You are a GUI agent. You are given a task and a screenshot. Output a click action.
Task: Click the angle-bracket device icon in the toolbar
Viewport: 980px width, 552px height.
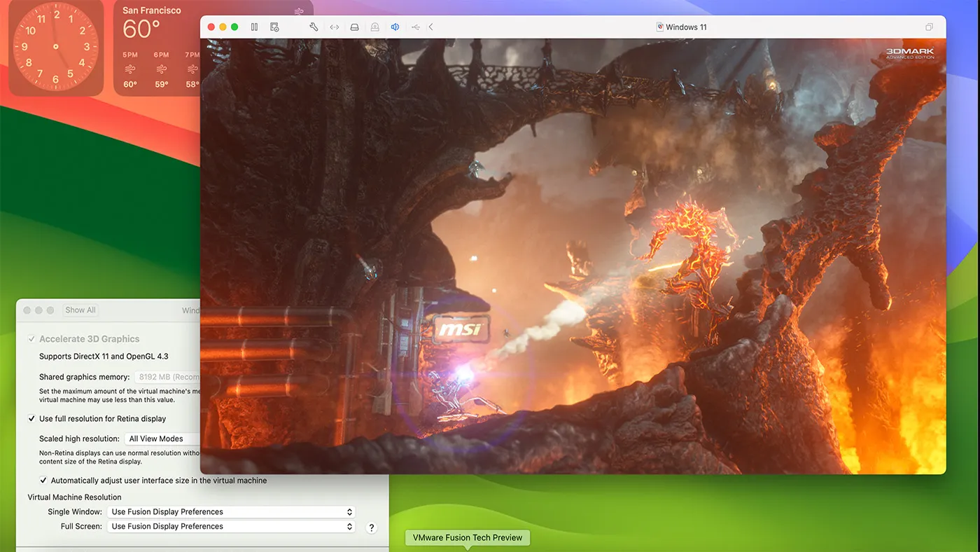tap(334, 27)
